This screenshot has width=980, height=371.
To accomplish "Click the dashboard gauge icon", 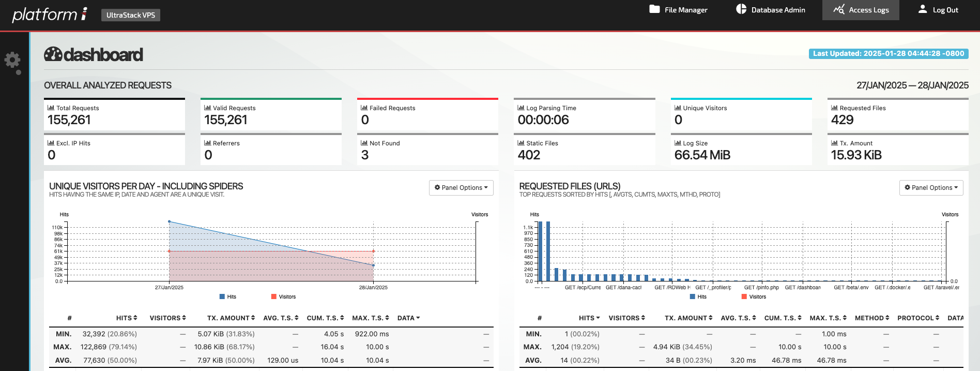I will [x=53, y=54].
